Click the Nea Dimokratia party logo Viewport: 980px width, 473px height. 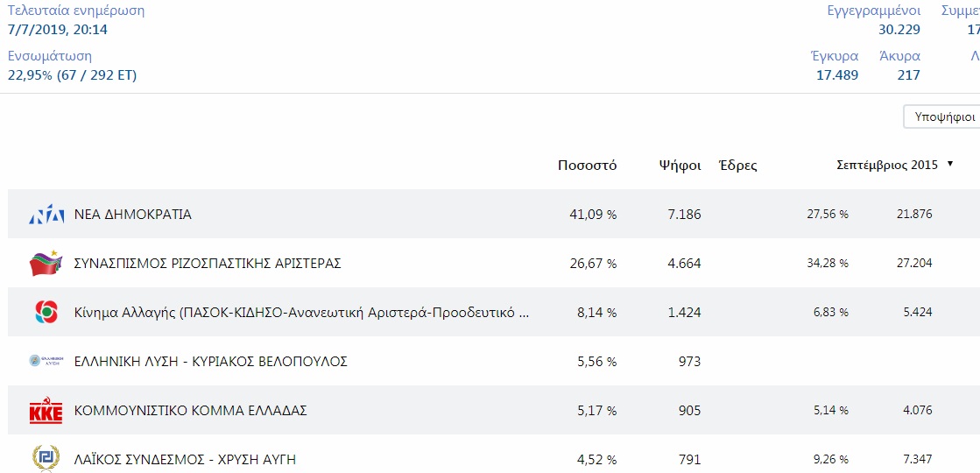click(47, 215)
